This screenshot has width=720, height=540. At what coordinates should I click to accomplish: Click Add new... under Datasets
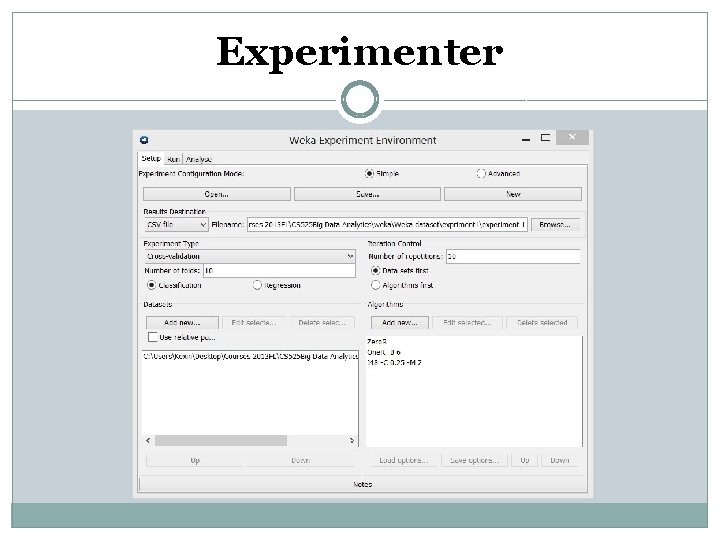(182, 323)
